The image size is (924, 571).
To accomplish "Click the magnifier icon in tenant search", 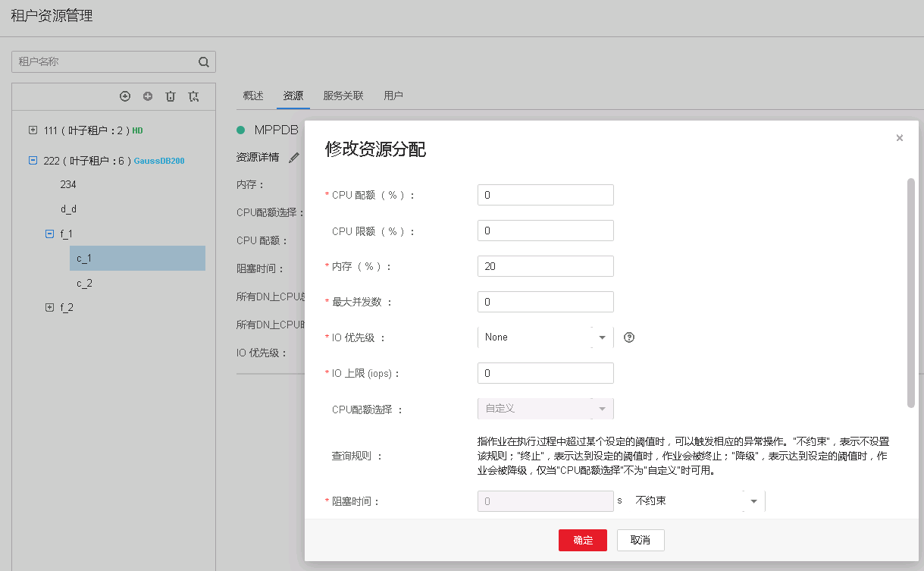I will click(203, 62).
